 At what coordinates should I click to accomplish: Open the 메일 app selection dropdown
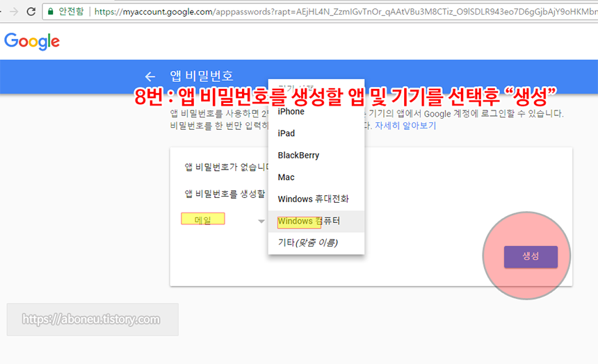click(x=223, y=220)
